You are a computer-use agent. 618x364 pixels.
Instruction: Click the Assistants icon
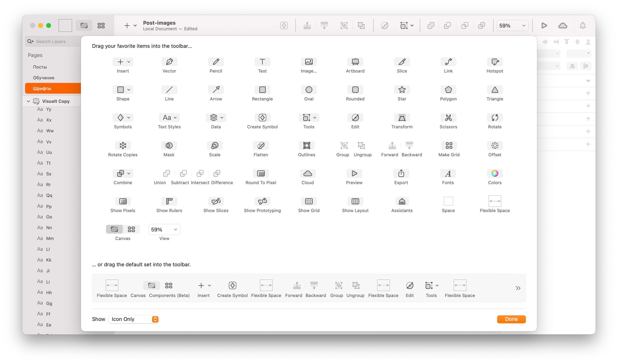tap(402, 201)
